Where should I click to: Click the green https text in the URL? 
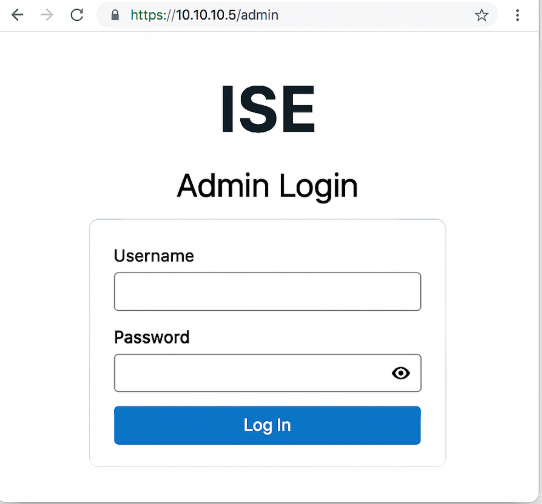pos(147,15)
